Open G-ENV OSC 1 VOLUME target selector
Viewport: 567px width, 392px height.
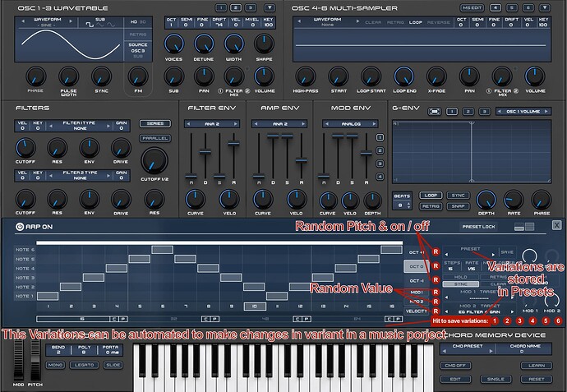pyautogui.click(x=523, y=112)
